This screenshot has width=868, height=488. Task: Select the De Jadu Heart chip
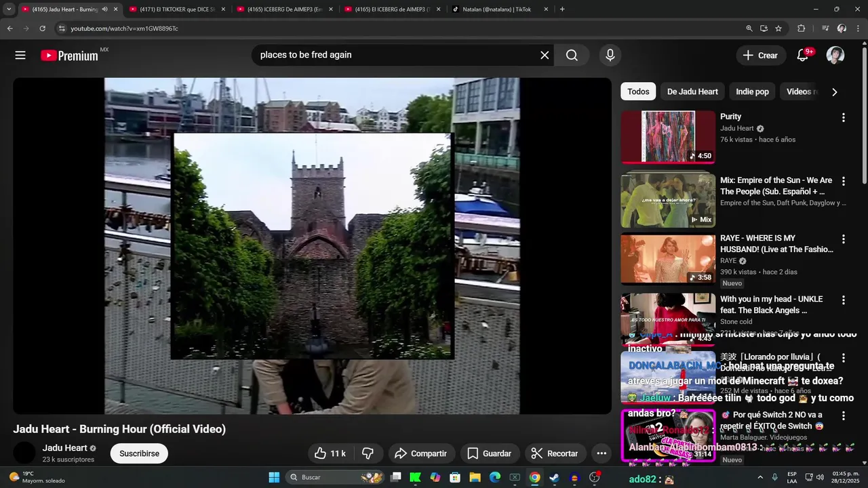pos(692,91)
